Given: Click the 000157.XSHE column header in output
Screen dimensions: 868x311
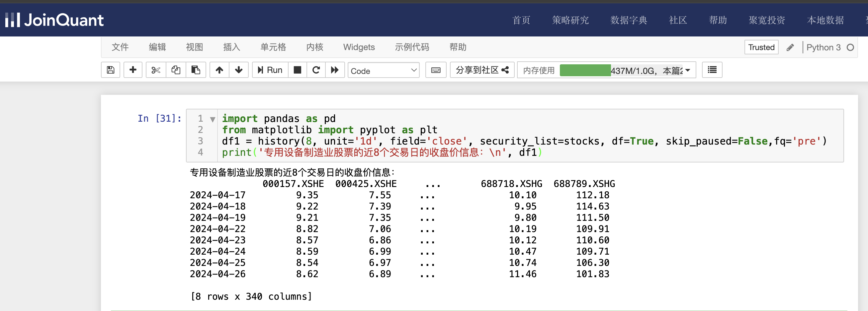Looking at the screenshot, I should point(293,184).
